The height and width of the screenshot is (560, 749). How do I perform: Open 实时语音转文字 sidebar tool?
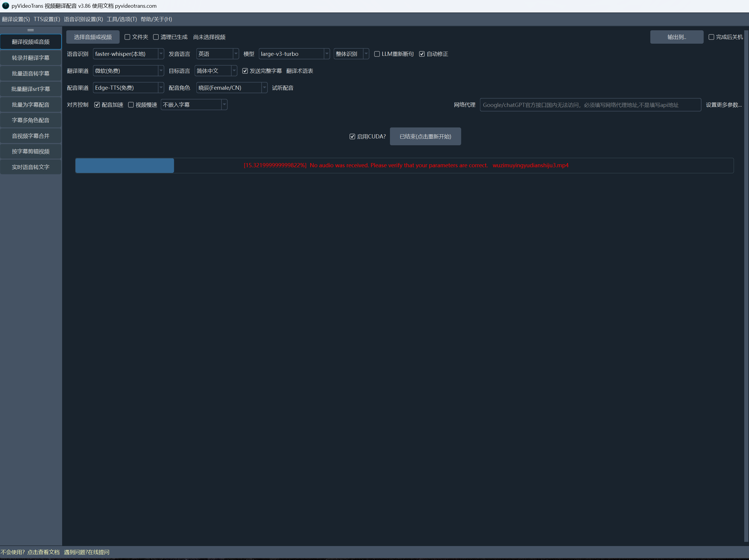click(31, 167)
